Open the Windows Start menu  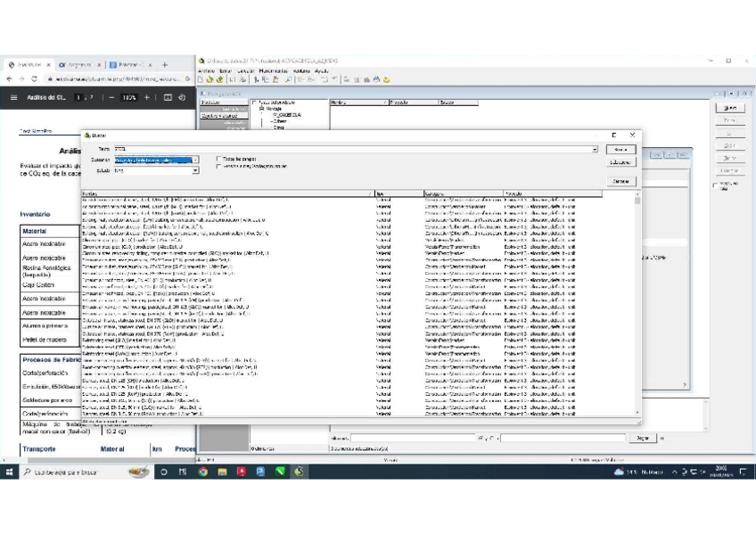[9, 472]
